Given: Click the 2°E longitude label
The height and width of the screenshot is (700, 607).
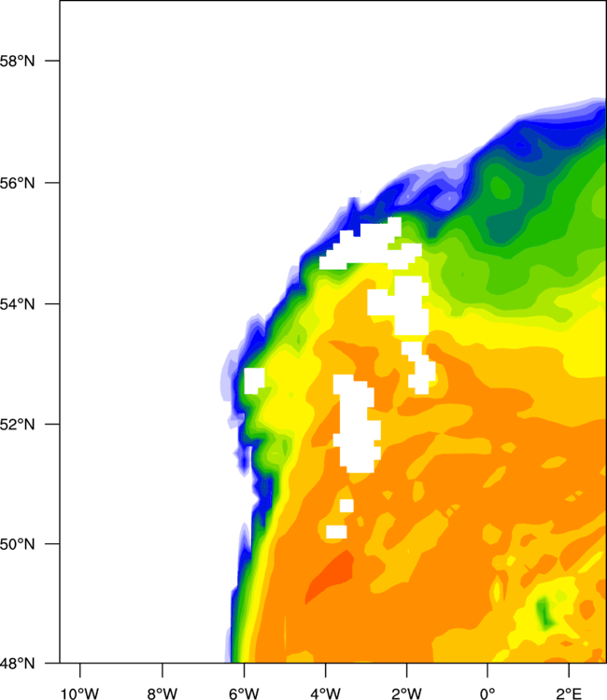Looking at the screenshot, I should pyautogui.click(x=569, y=693).
